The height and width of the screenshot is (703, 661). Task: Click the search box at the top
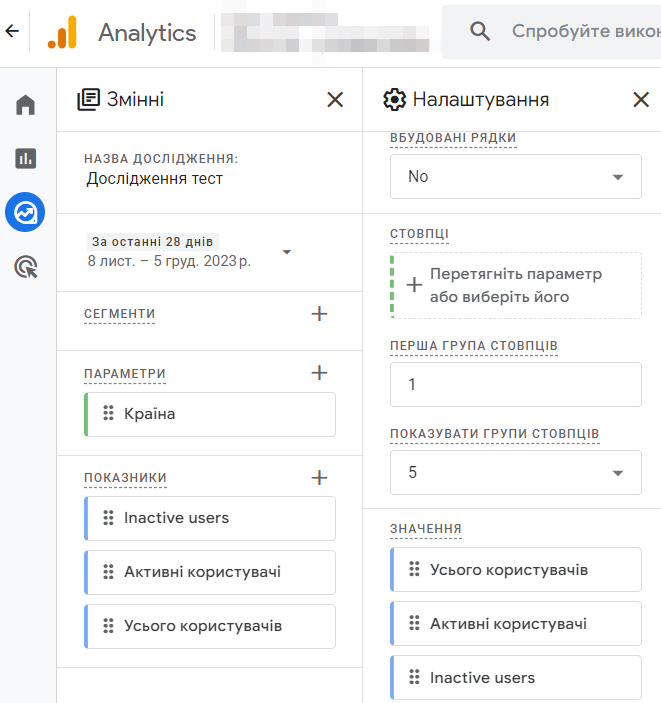pos(560,32)
